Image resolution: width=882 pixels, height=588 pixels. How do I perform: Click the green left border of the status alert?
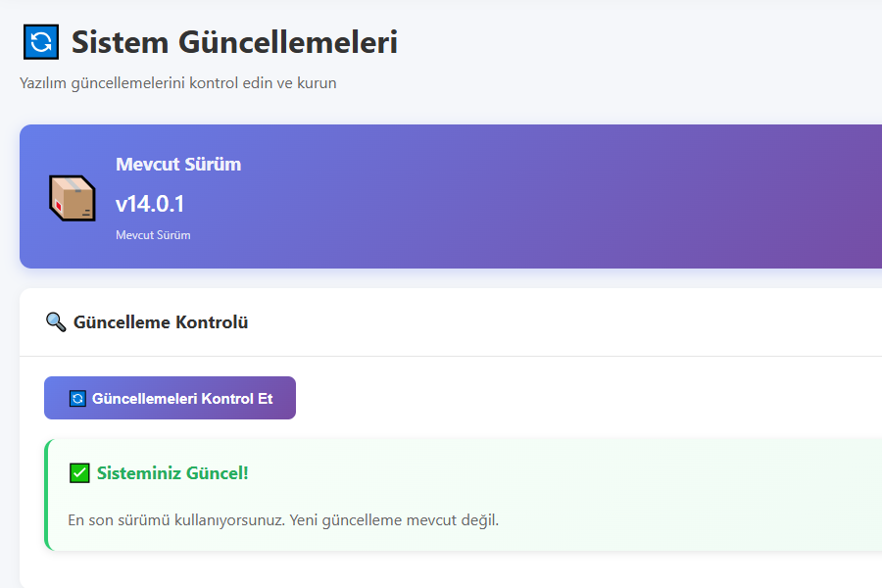point(46,495)
